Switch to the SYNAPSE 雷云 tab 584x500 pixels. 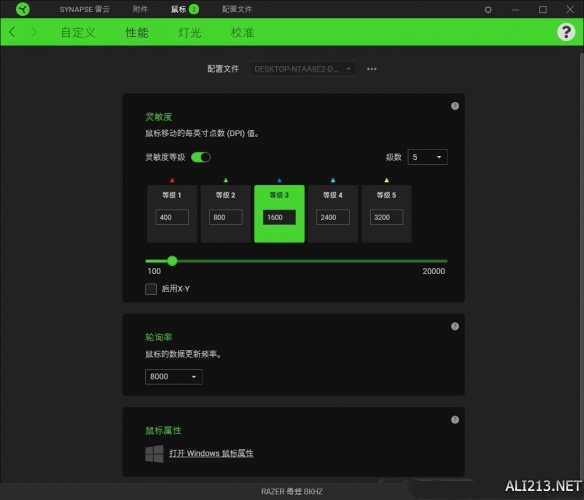point(85,9)
